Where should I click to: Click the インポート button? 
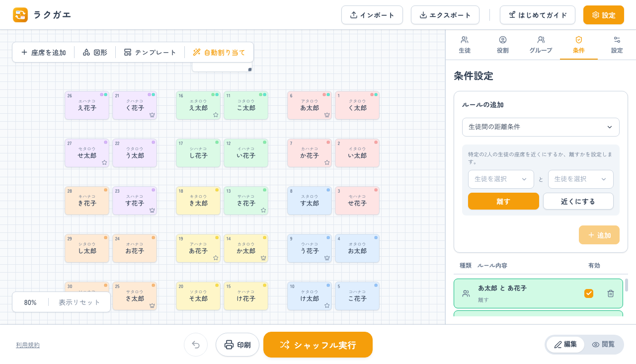tap(372, 15)
